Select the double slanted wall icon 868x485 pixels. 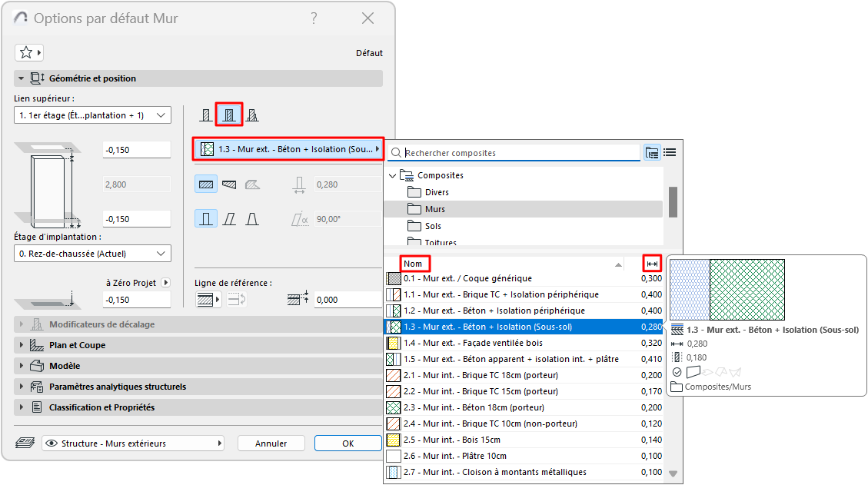[x=252, y=219]
